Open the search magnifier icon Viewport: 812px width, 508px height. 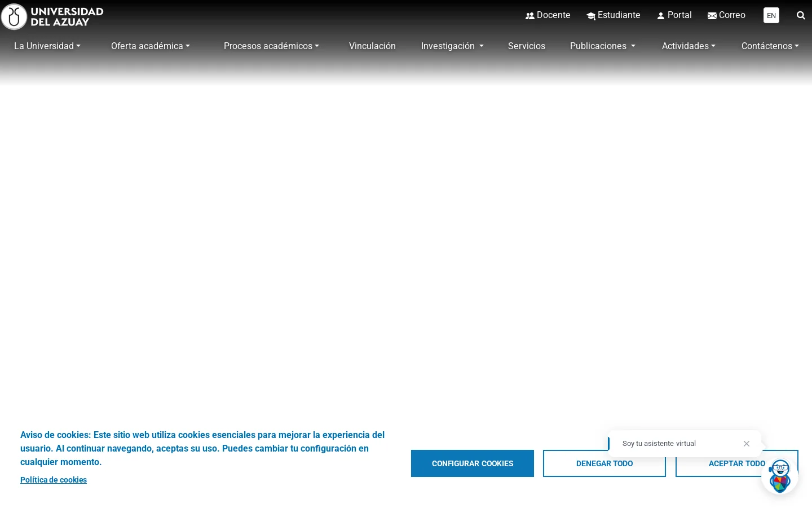pos(801,15)
